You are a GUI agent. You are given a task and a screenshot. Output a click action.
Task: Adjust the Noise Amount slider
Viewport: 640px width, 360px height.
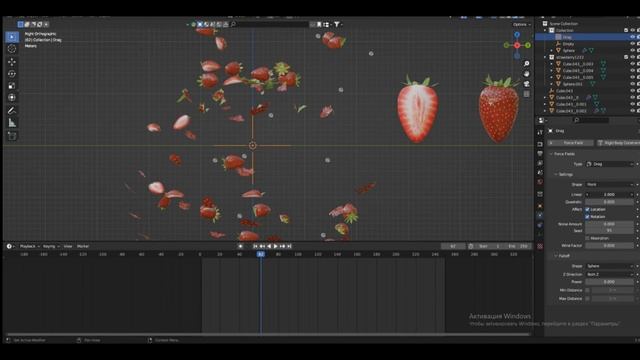click(610, 224)
